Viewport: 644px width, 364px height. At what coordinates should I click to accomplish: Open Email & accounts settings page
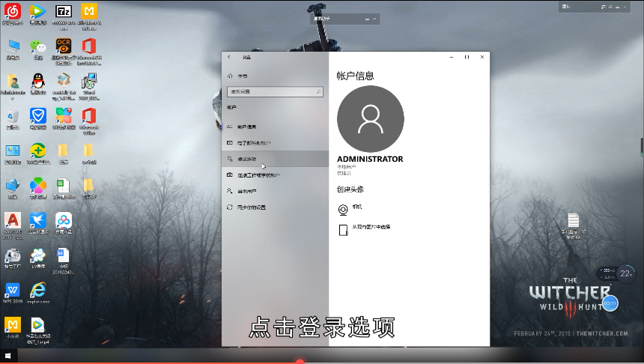tap(275, 143)
